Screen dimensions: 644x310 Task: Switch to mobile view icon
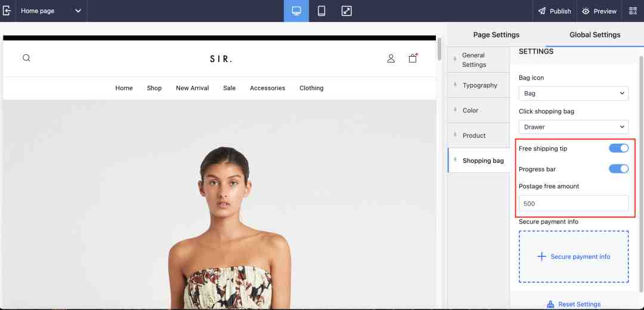pos(321,11)
